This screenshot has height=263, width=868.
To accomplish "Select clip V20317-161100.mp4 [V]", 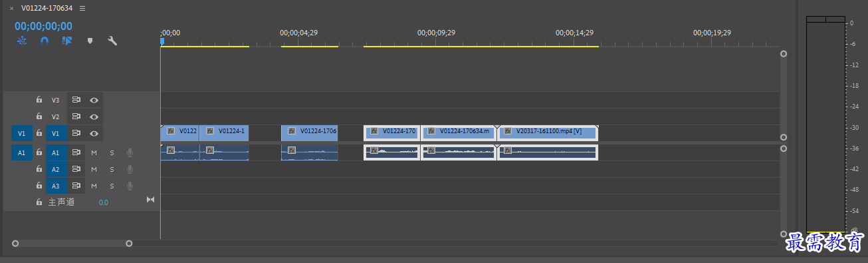I will click(x=548, y=132).
